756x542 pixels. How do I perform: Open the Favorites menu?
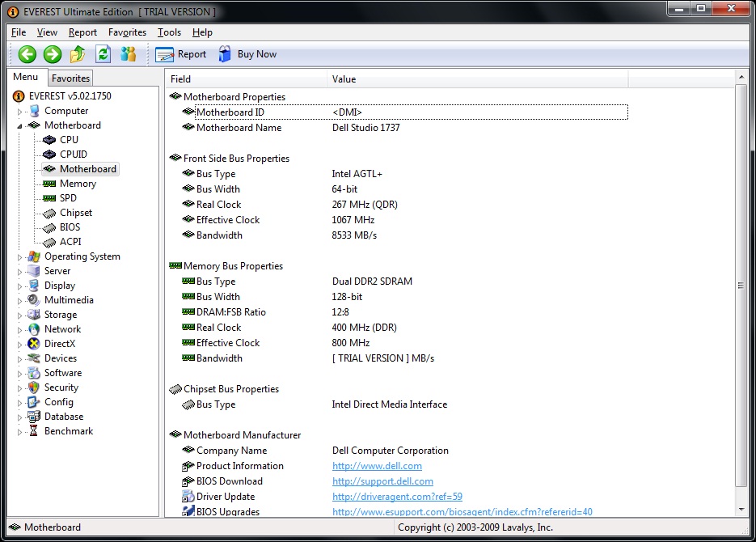[127, 32]
